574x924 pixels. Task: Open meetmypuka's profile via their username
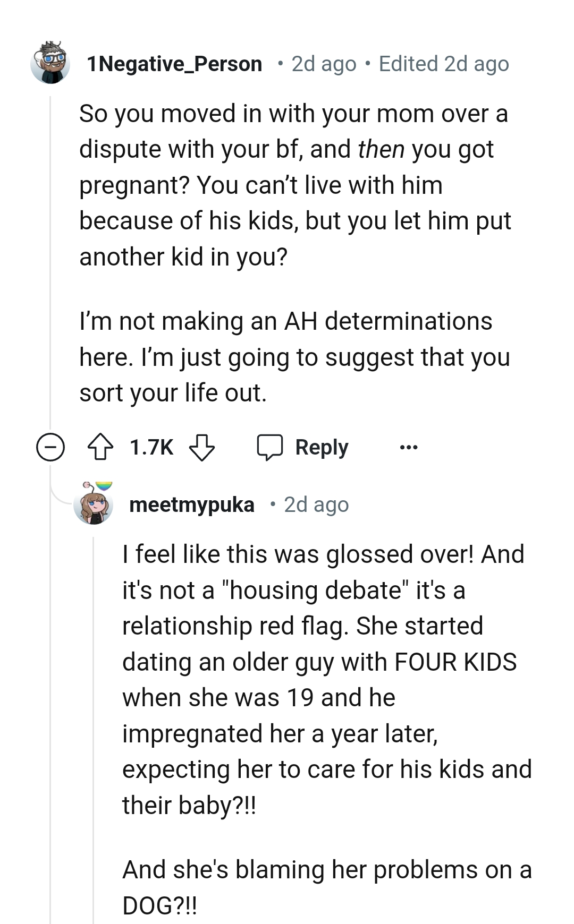(193, 505)
